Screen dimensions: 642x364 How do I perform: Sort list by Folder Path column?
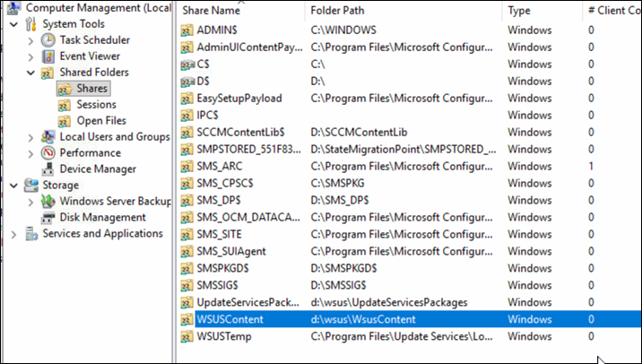coord(339,11)
